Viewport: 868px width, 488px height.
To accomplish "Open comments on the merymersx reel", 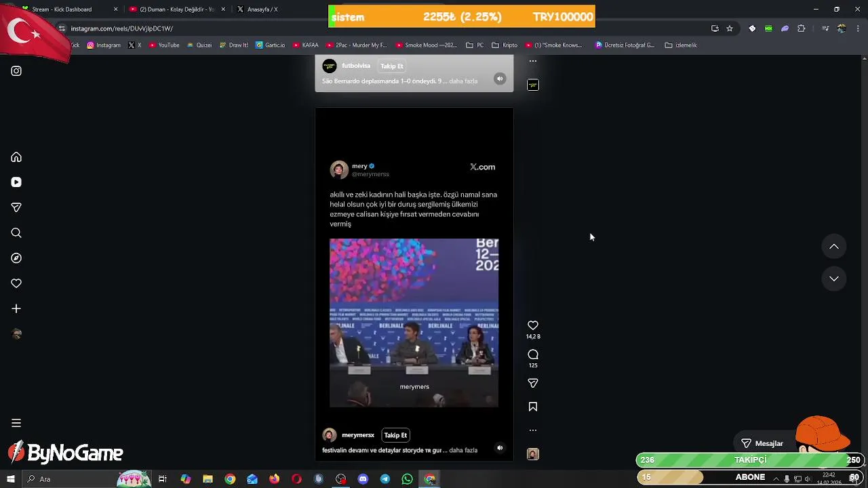I will 533,354.
